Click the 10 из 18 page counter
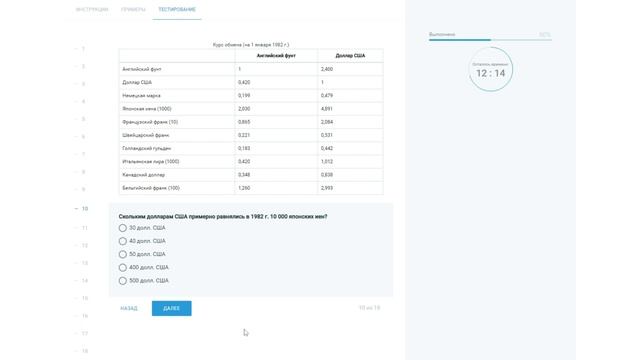640x360 pixels. (369, 308)
